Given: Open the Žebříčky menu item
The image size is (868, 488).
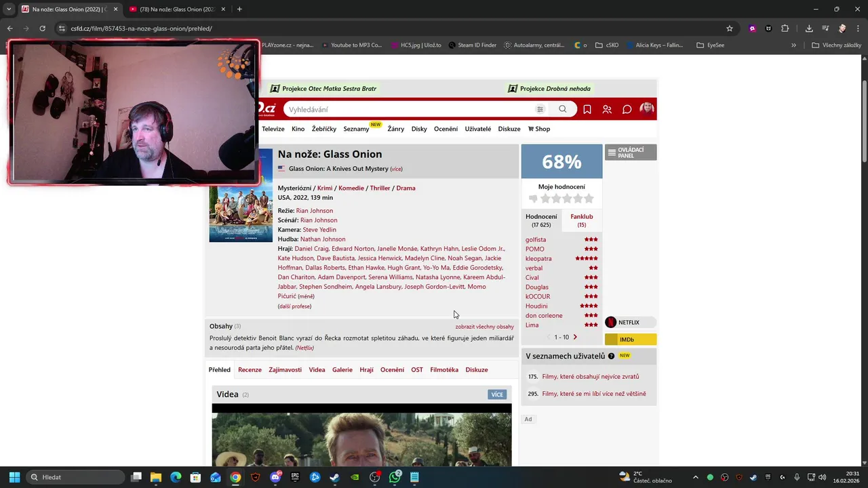Looking at the screenshot, I should 324,129.
